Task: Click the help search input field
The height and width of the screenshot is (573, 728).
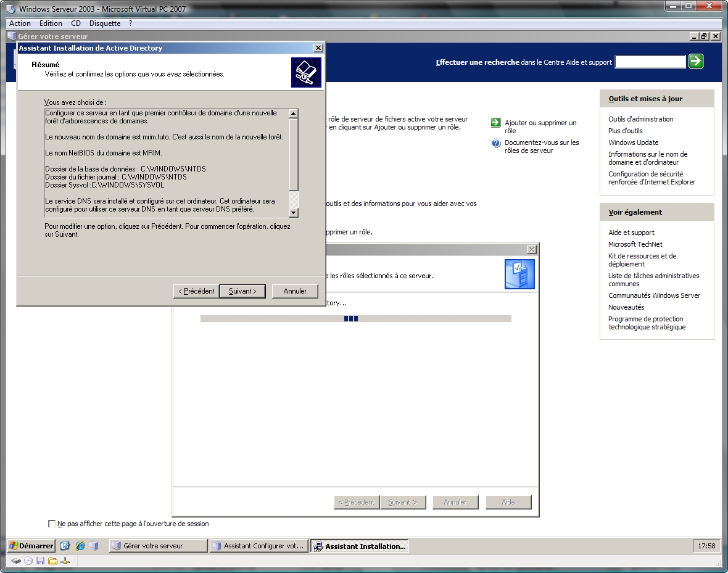Action: pyautogui.click(x=650, y=62)
